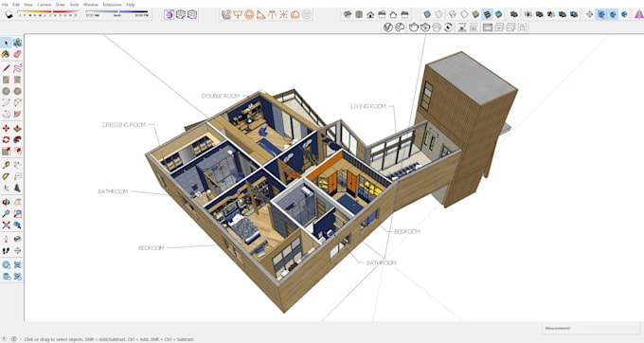Switch to Iso house view
This screenshot has height=343, width=644.
(x=348, y=14)
